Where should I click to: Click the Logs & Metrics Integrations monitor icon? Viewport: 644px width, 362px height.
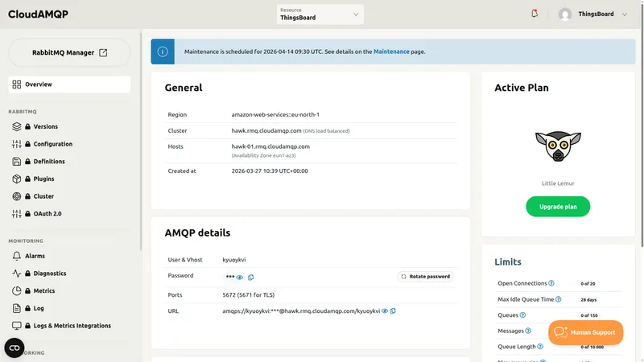pos(16,326)
